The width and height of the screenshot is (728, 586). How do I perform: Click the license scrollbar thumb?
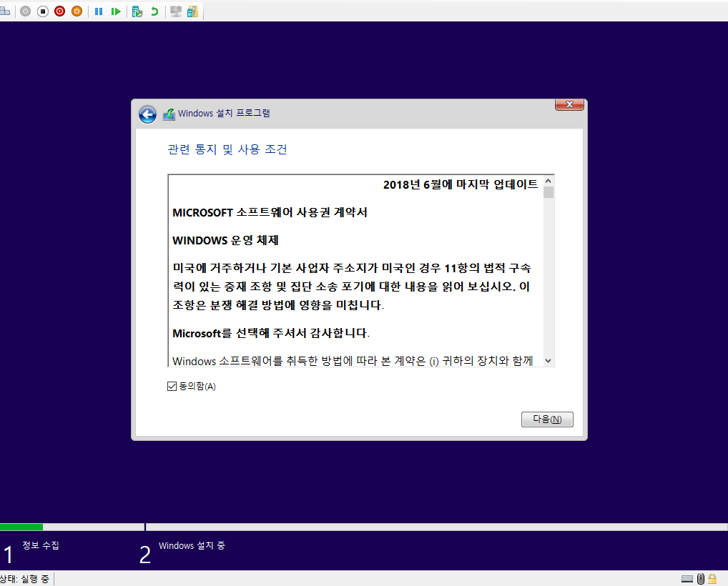click(549, 192)
